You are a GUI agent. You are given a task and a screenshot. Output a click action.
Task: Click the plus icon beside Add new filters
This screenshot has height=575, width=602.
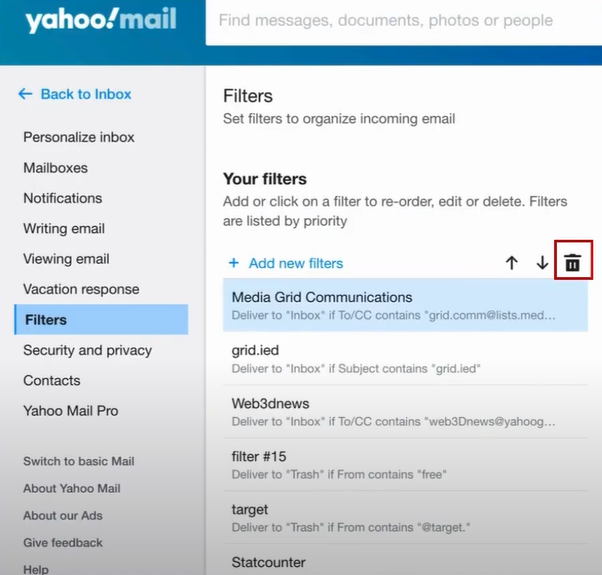click(x=234, y=263)
